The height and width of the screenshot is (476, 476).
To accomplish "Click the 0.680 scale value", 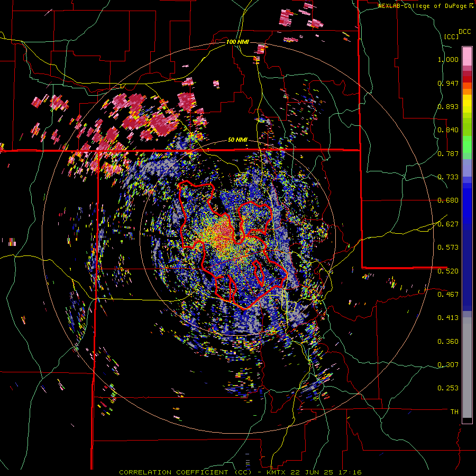I will click(x=448, y=200).
